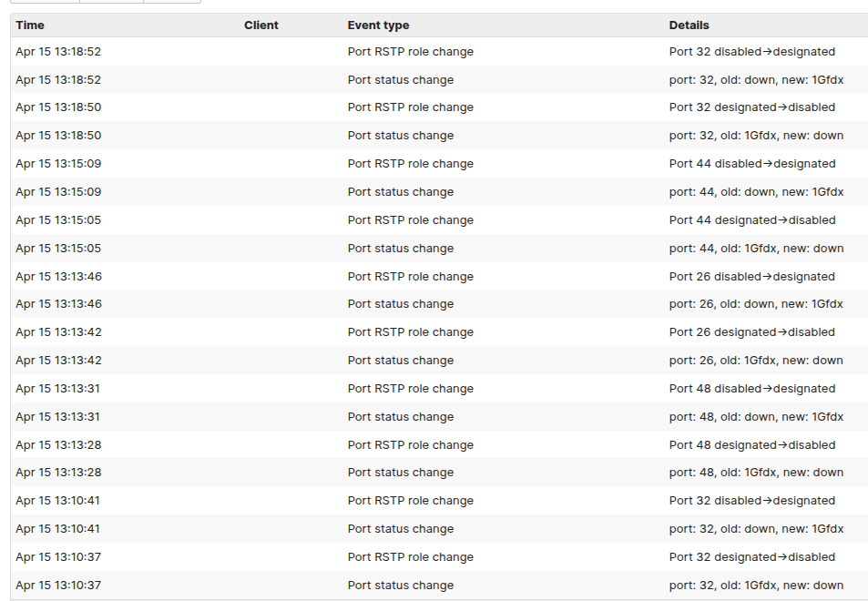Select the 13:13:42 Port RSTP role change event
This screenshot has width=868, height=601.
[x=410, y=332]
